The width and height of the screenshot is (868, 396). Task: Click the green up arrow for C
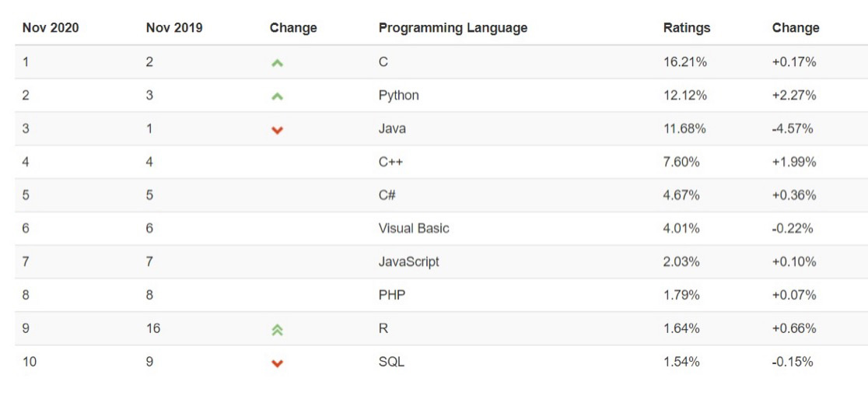click(x=278, y=63)
